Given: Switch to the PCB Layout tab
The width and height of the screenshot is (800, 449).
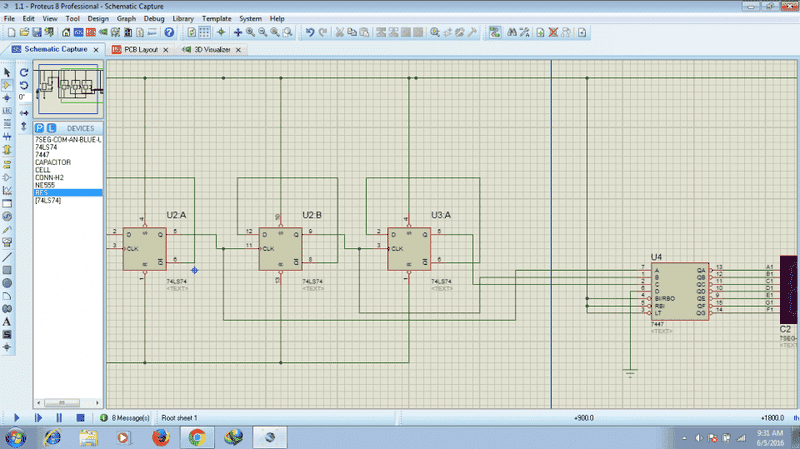Looking at the screenshot, I should (x=139, y=48).
